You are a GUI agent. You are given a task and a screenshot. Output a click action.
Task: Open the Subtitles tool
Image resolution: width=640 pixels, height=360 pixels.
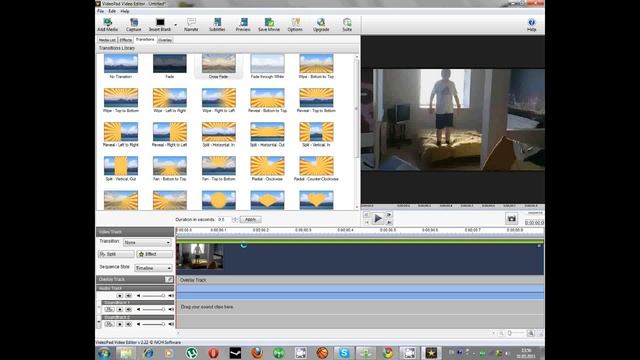click(x=217, y=24)
